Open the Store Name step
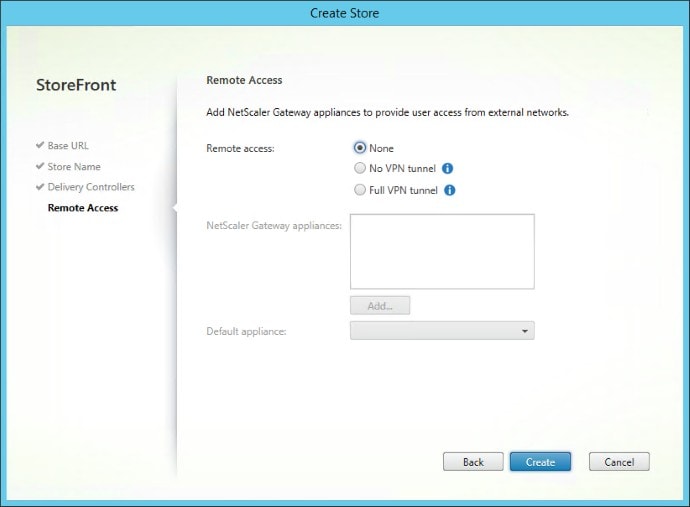690x507 pixels. click(x=74, y=167)
